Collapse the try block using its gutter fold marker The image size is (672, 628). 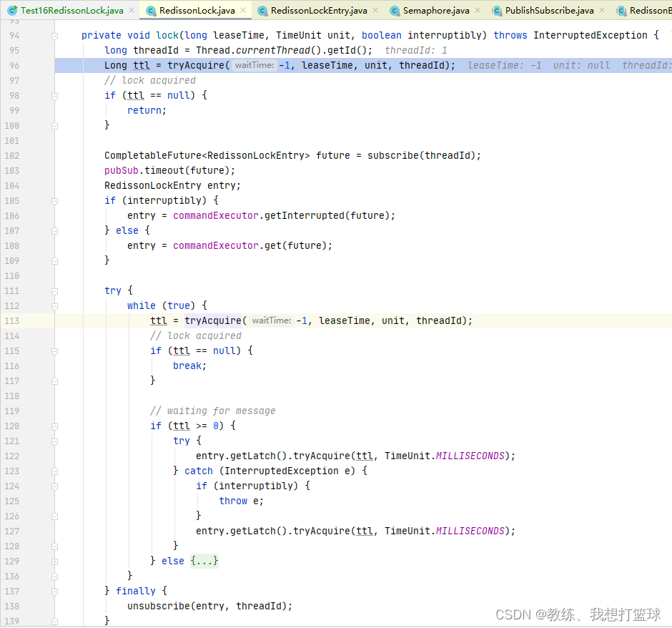54,290
